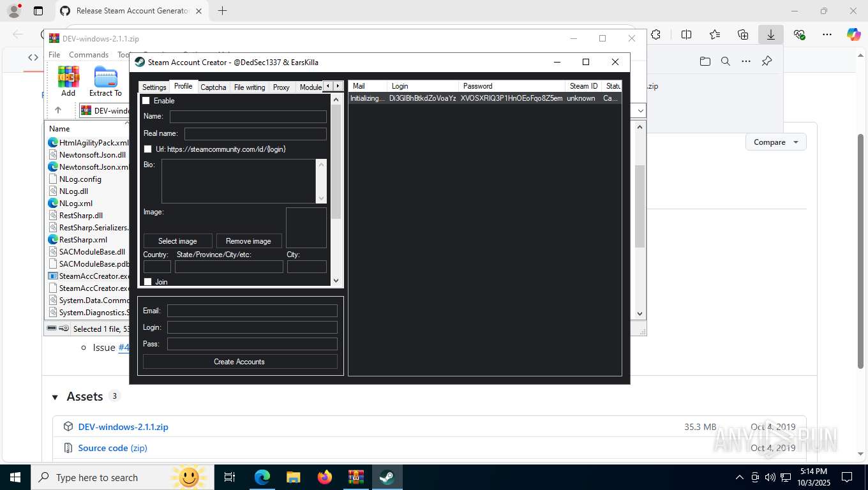Open downloads folder icon in panel
This screenshot has width=868, height=490.
click(x=705, y=61)
